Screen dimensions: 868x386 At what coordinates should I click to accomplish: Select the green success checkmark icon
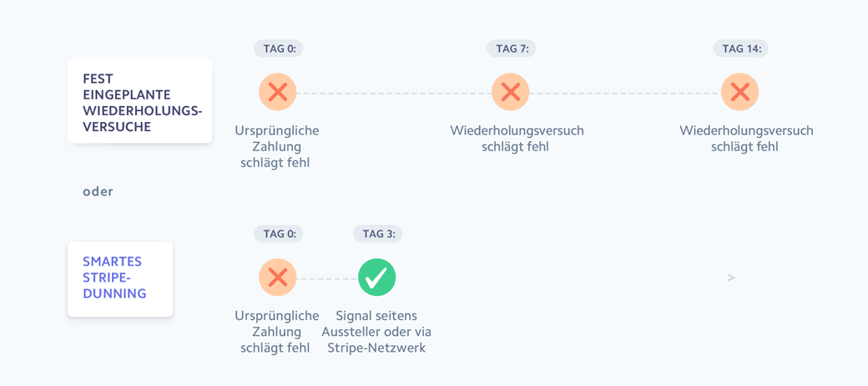(x=376, y=277)
